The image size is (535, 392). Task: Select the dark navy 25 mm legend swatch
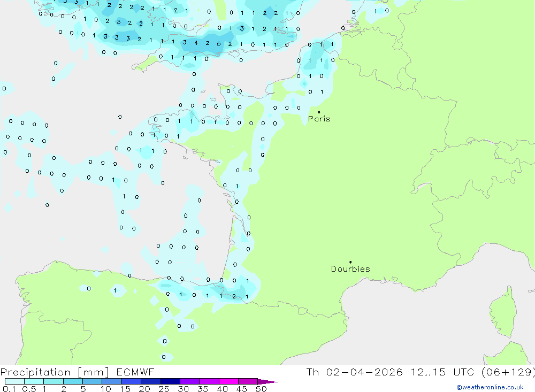click(x=170, y=381)
